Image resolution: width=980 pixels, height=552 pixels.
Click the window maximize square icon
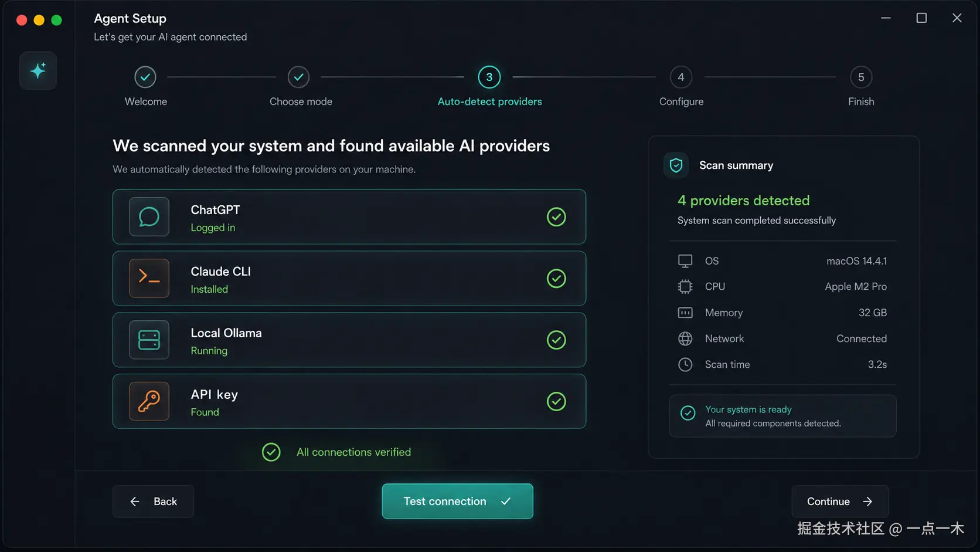[921, 18]
